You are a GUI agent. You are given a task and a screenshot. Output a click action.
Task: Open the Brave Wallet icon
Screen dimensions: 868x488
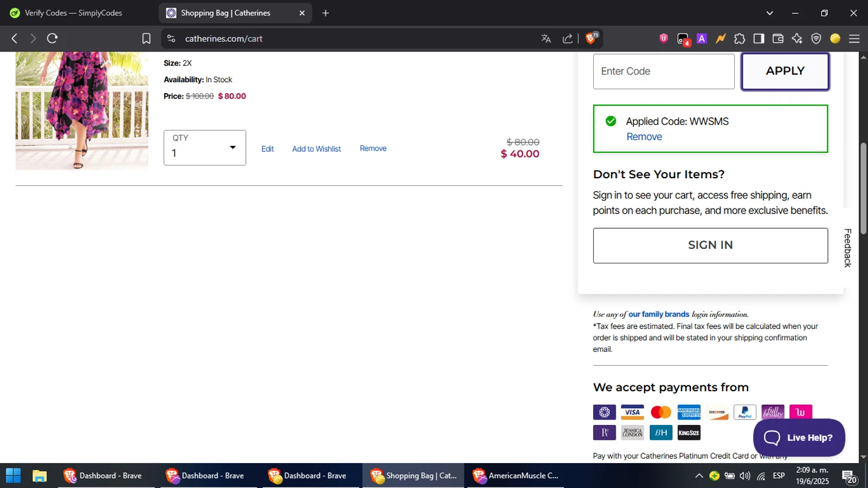tap(778, 38)
